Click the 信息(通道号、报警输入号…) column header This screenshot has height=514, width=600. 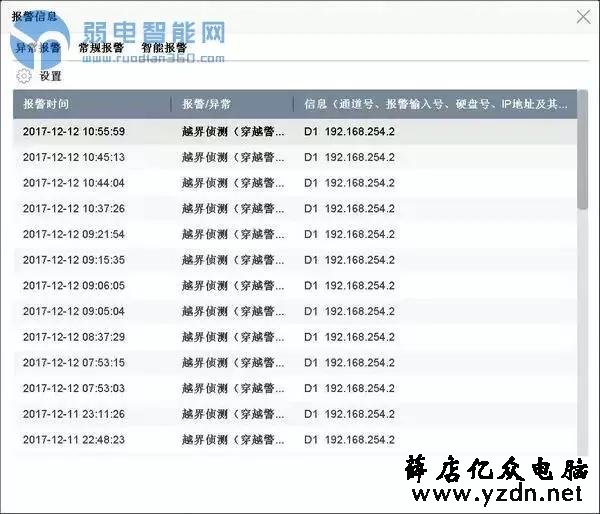(x=435, y=104)
